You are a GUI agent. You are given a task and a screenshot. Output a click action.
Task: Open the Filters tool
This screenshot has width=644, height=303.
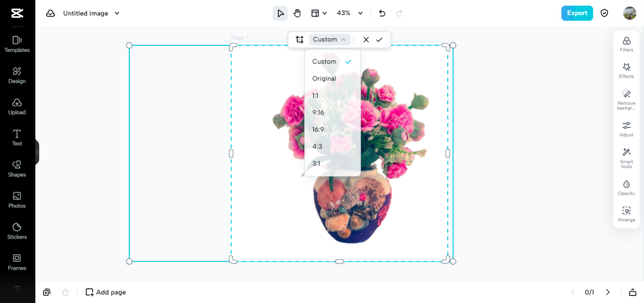coord(626,44)
